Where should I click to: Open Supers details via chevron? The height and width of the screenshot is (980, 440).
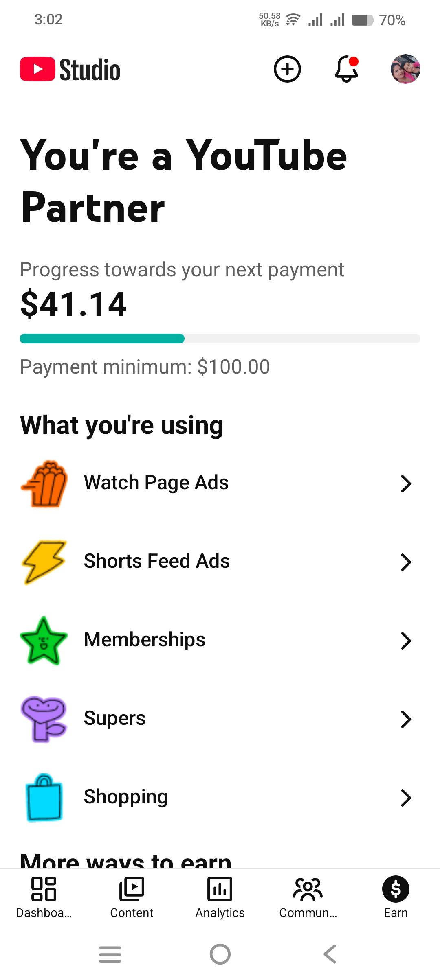406,719
